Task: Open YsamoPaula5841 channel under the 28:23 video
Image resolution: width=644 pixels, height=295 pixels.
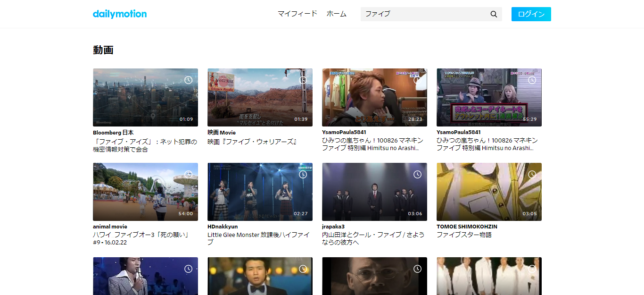Action: pyautogui.click(x=344, y=133)
